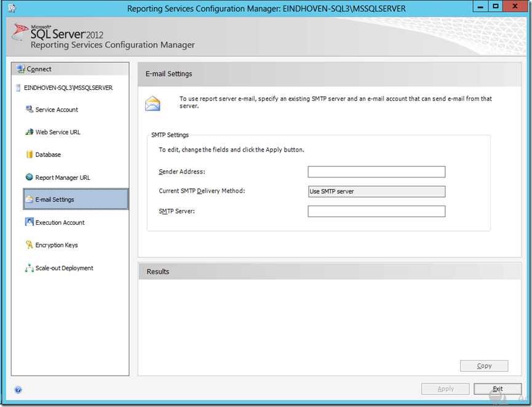532x407 pixels.
Task: Click the E-mail Settings envelope icon in the sidebar
Action: pyautogui.click(x=30, y=199)
